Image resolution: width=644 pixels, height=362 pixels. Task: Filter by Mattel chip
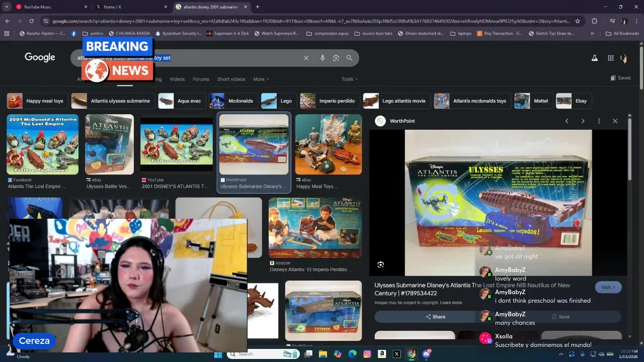533,101
